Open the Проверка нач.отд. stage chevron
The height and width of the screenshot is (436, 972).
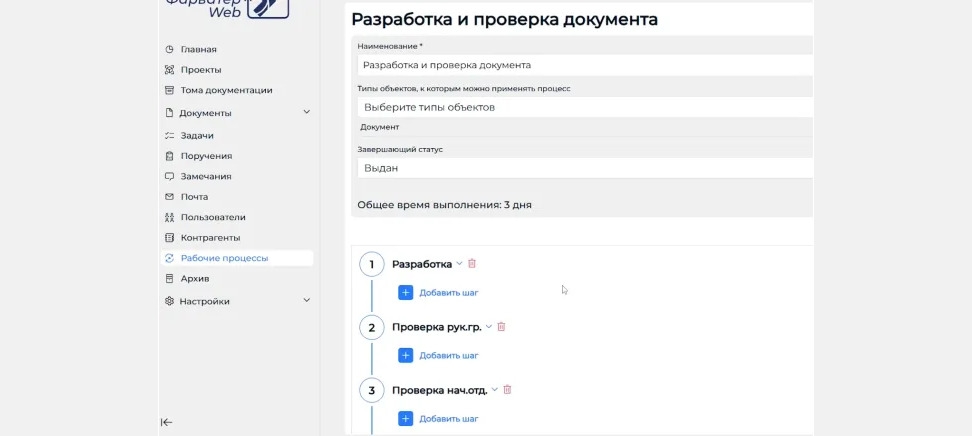[495, 390]
